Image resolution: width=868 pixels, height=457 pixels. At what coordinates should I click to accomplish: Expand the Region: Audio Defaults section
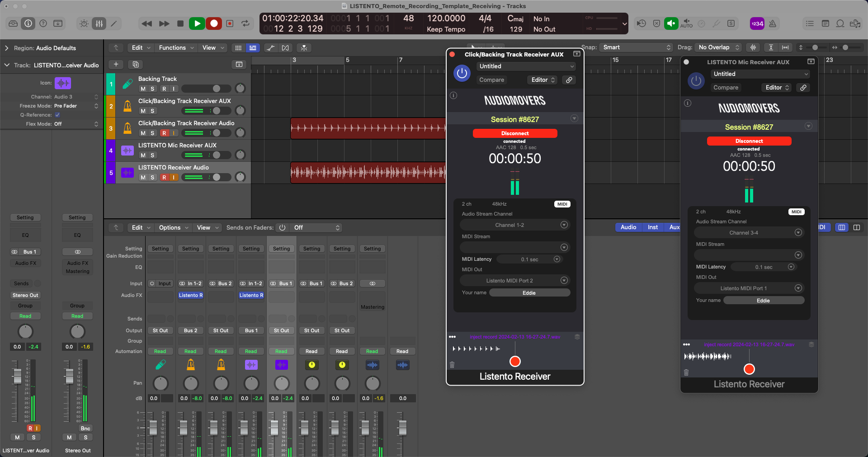(x=6, y=48)
